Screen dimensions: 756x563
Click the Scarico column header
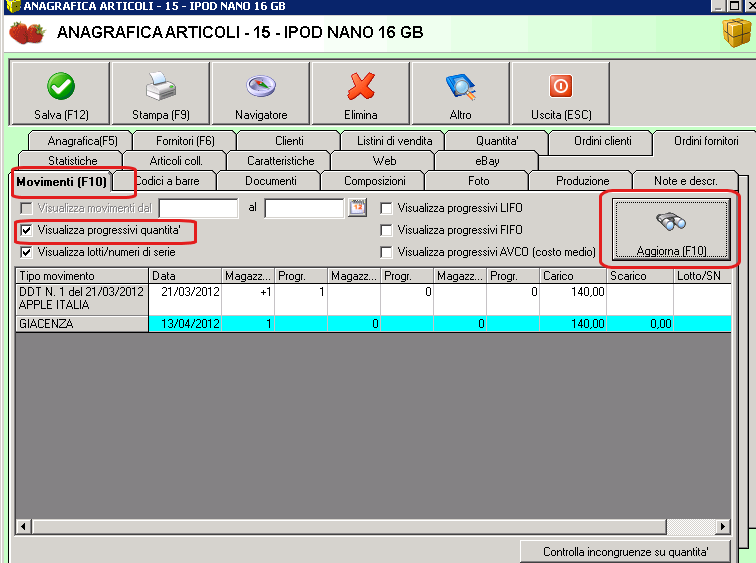pyautogui.click(x=639, y=276)
